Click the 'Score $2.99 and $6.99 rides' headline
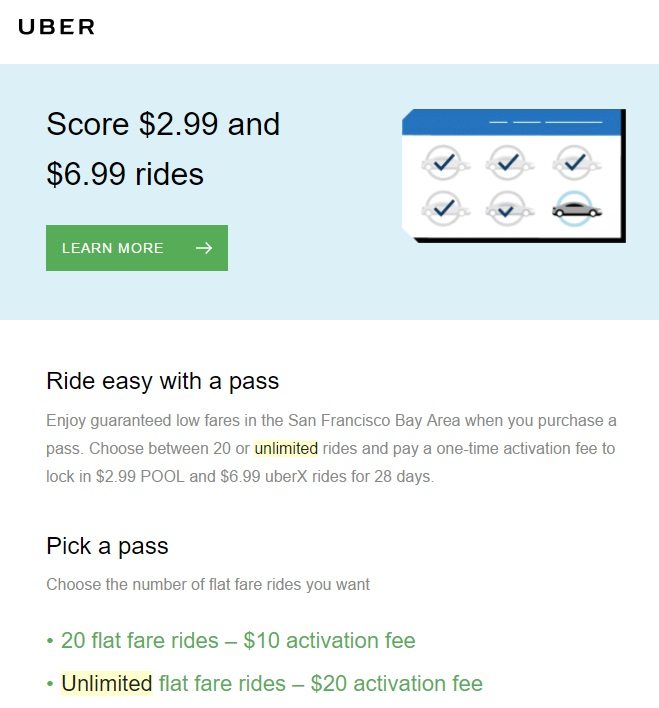The image size is (659, 708). 163,149
